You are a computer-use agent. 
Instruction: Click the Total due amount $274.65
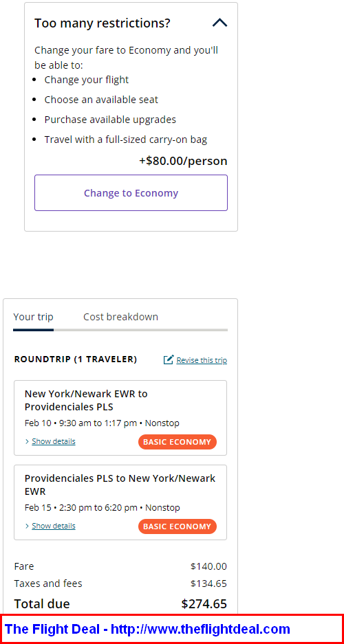(x=204, y=603)
